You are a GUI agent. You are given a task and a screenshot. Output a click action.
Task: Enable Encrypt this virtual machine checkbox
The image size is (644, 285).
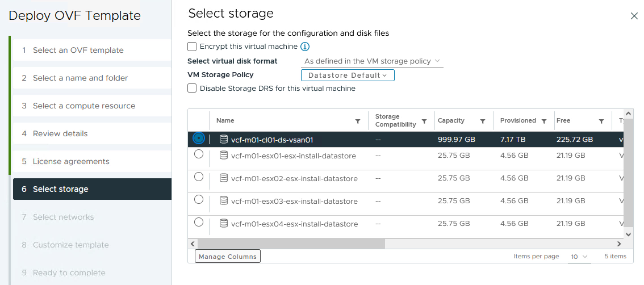[192, 47]
